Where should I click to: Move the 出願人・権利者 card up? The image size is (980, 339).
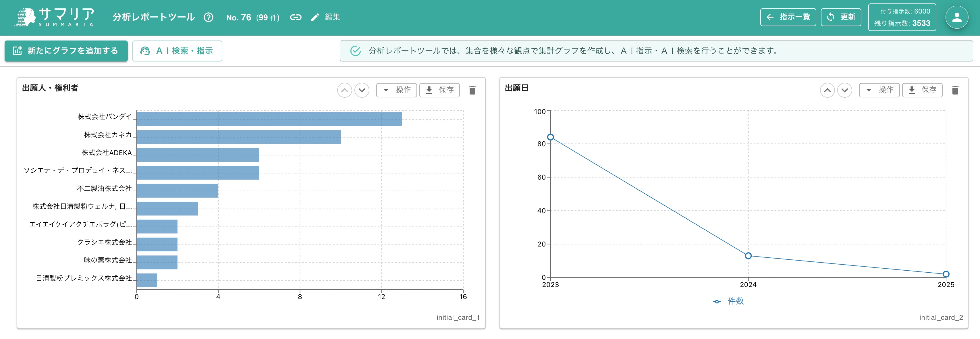[344, 90]
